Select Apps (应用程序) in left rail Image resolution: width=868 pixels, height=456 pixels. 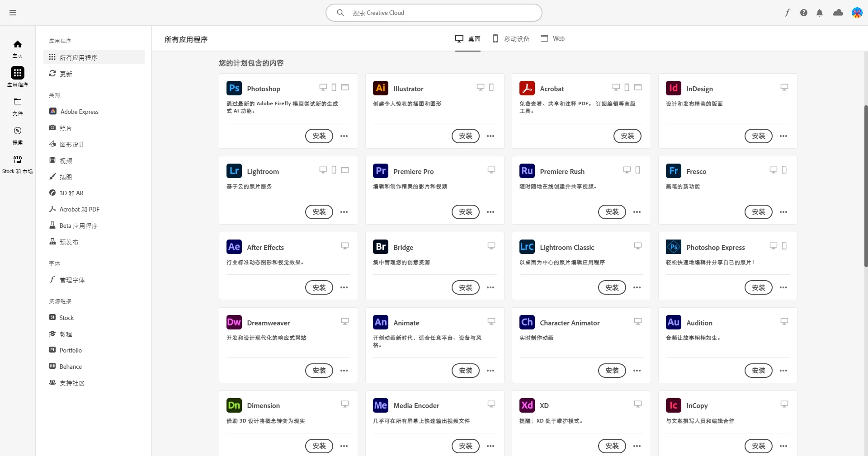[x=18, y=77]
